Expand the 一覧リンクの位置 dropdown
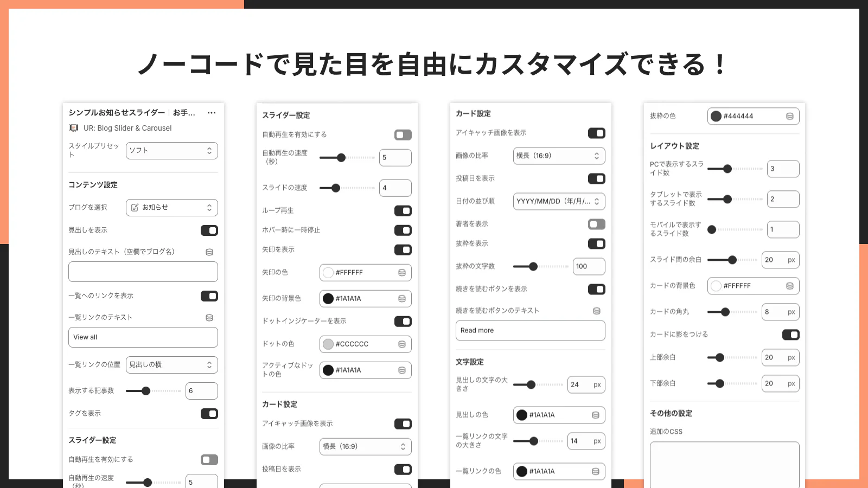Viewport: 868px width, 488px height. click(x=171, y=365)
